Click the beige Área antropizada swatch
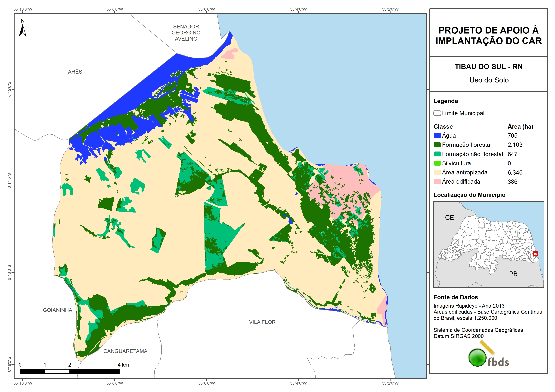Viewport: 555px width, 392px height. point(437,172)
